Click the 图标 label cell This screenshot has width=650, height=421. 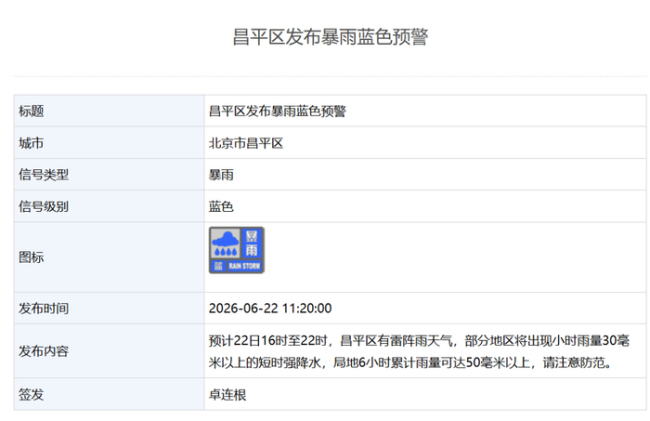[109, 257]
